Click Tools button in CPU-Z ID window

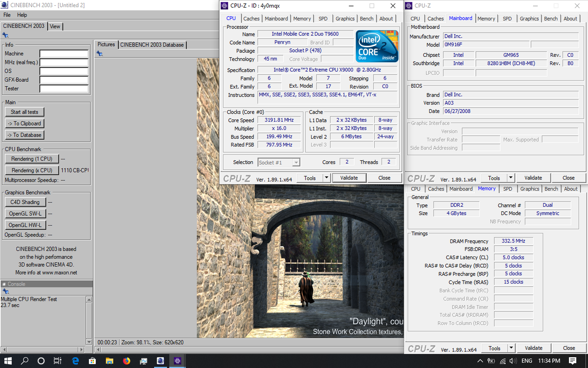[x=310, y=178]
